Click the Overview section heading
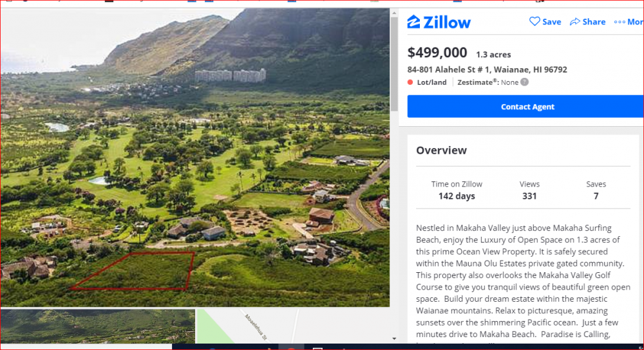Image resolution: width=644 pixels, height=350 pixels. tap(441, 151)
